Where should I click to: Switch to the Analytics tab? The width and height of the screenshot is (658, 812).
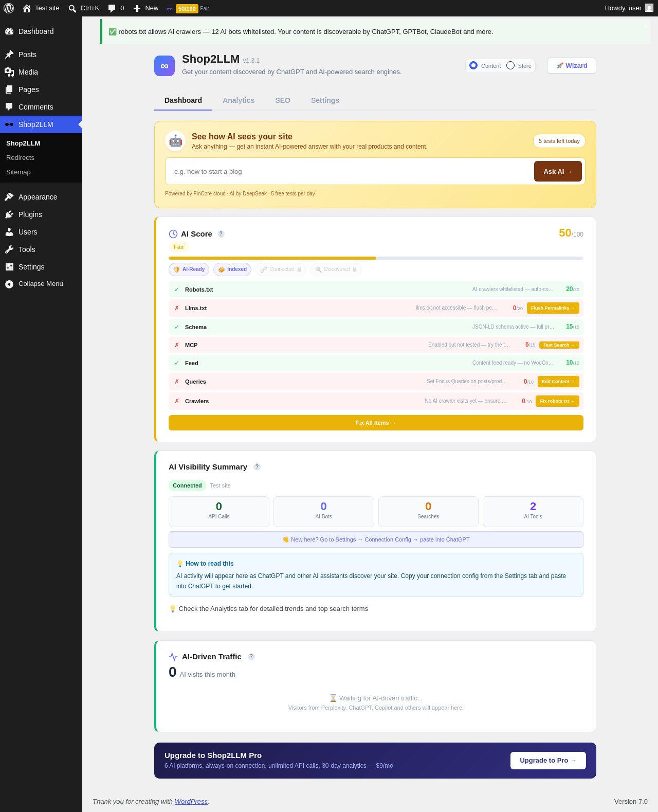point(239,100)
